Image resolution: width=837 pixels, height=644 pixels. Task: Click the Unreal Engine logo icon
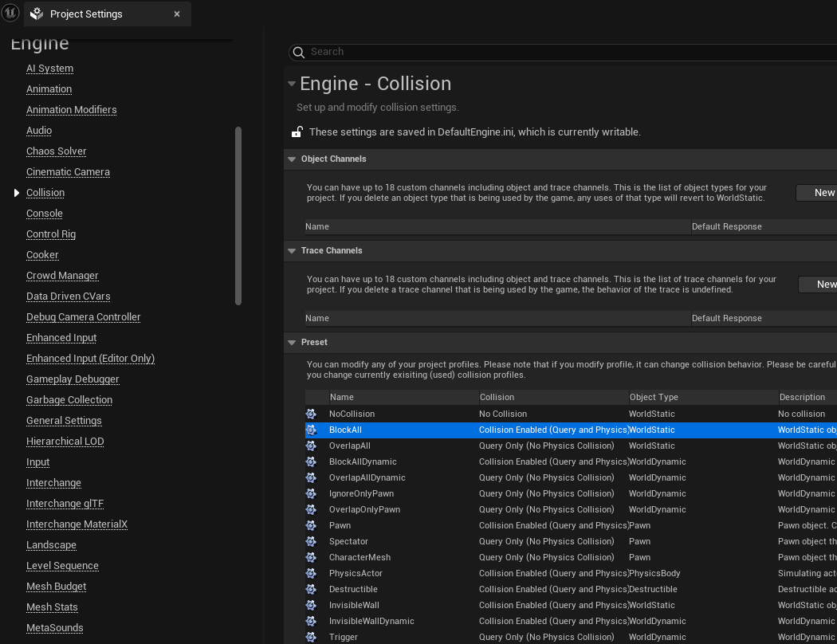point(10,12)
